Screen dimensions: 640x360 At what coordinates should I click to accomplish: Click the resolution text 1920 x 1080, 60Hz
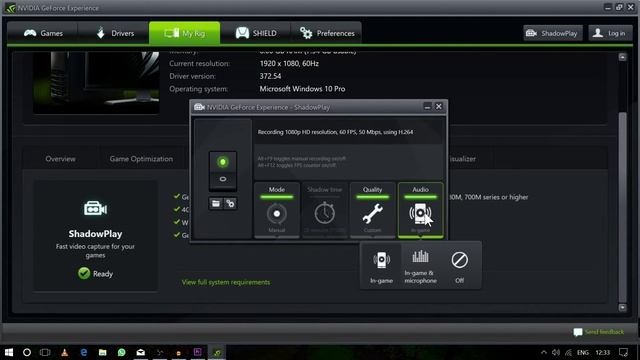click(x=289, y=63)
